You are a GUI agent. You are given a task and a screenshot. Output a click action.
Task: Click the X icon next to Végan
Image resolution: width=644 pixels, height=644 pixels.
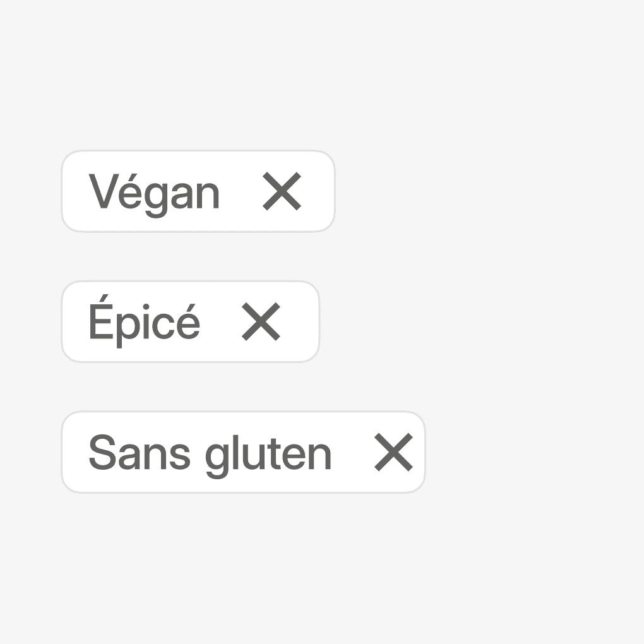pos(282,191)
